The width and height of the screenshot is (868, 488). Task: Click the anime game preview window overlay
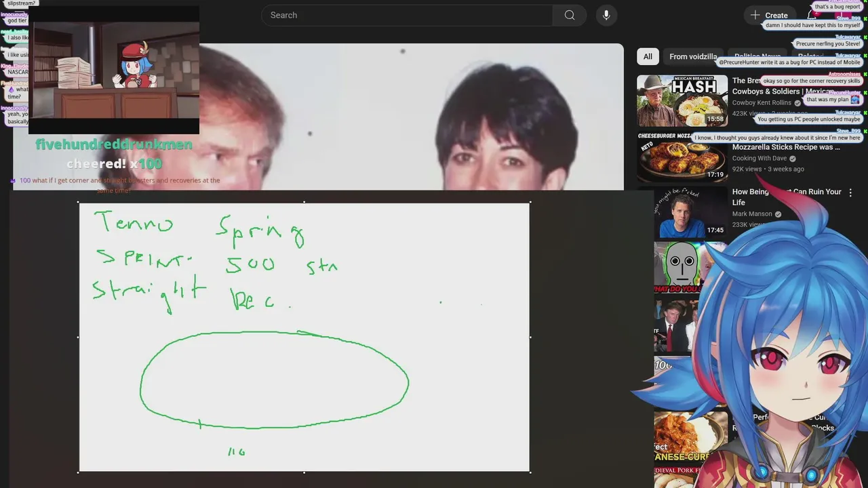pyautogui.click(x=114, y=70)
